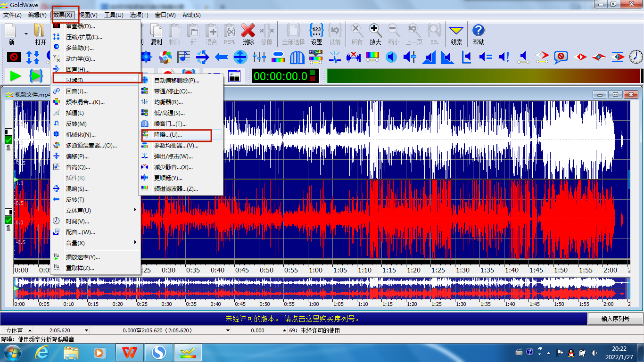The image size is (644, 362).
Task: Open the 帮助 help toolbar icon
Action: tap(479, 34)
